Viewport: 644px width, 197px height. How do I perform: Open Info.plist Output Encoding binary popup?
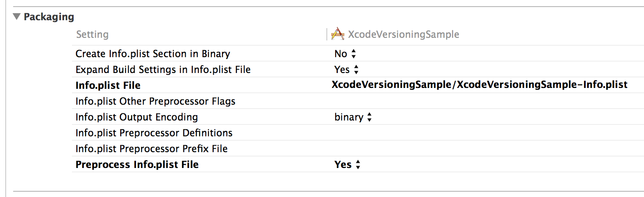[353, 117]
